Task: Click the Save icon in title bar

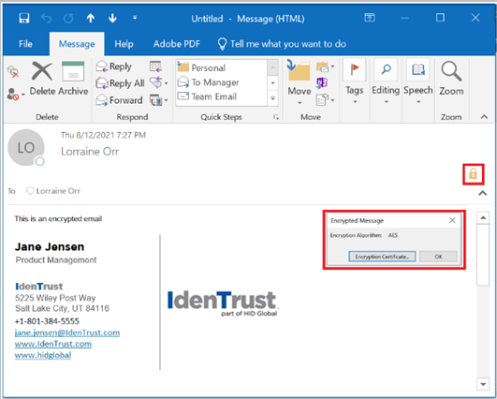Action: [x=24, y=18]
